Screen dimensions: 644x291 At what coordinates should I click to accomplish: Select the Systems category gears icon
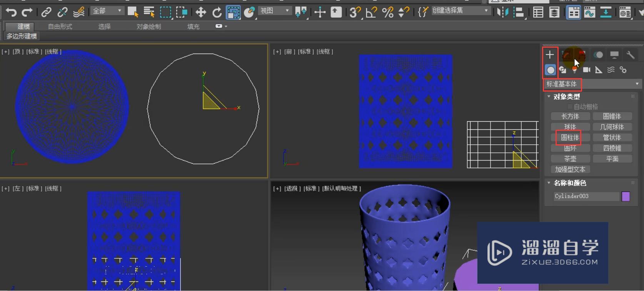click(x=623, y=70)
